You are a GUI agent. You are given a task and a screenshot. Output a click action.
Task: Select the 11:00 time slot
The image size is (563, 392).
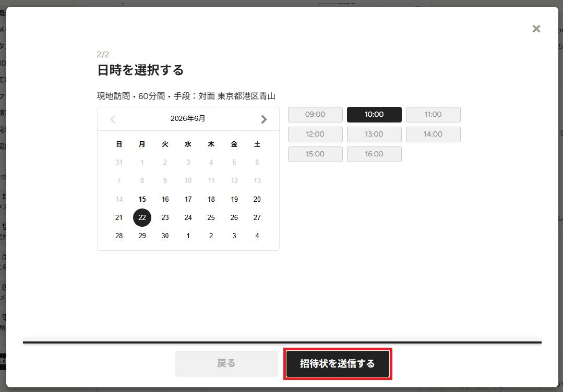tap(433, 114)
